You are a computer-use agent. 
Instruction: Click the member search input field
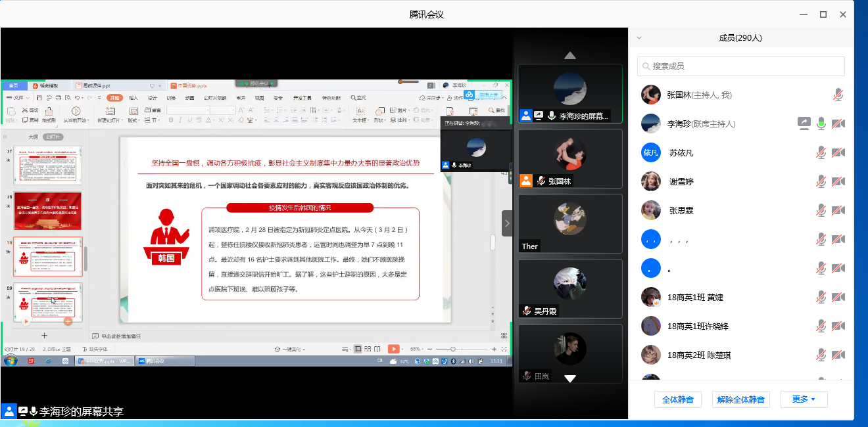pyautogui.click(x=741, y=66)
